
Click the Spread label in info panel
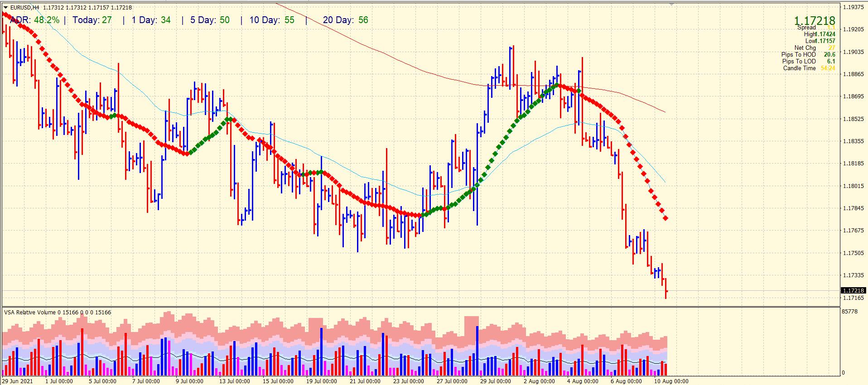[806, 28]
